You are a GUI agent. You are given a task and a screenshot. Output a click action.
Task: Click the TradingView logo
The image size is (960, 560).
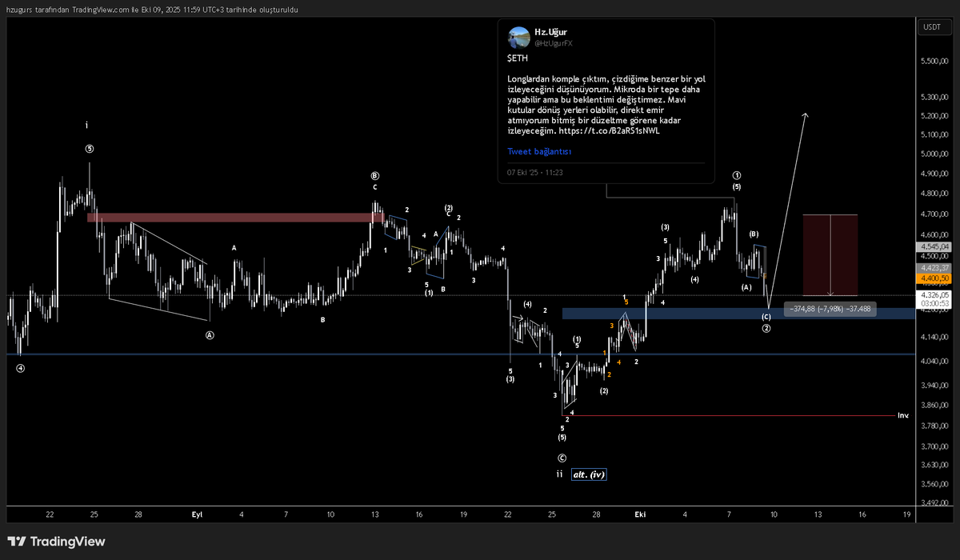56,542
